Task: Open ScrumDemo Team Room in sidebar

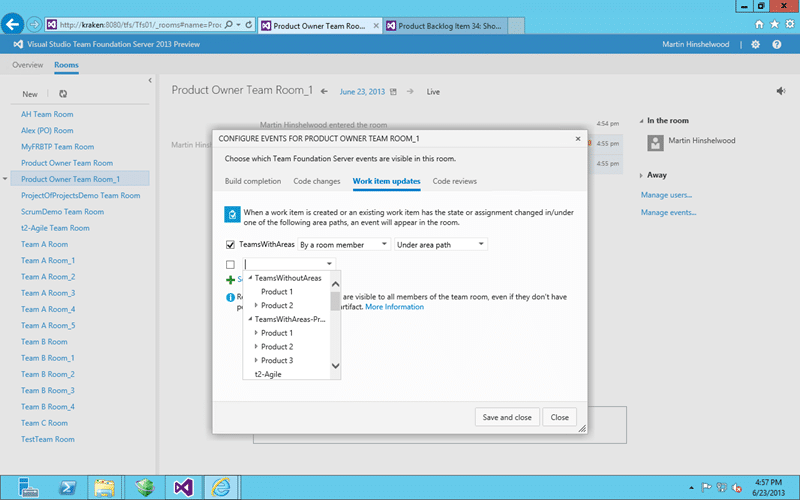Action: pos(62,212)
